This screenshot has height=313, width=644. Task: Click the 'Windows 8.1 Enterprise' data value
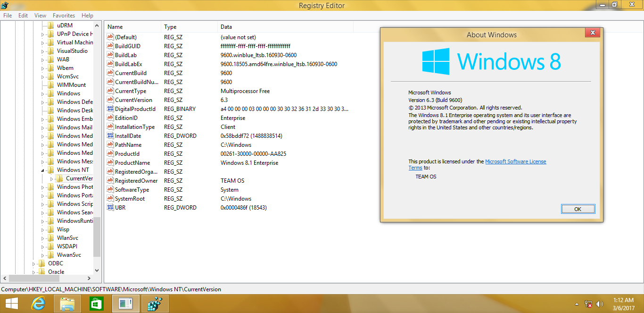[249, 163]
